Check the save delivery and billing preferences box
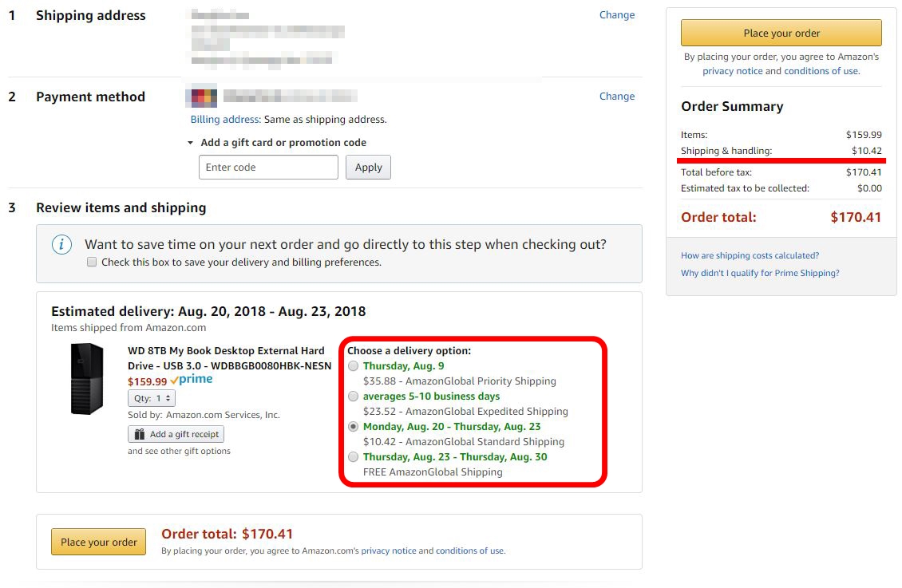Image resolution: width=902 pixels, height=588 pixels. coord(92,262)
